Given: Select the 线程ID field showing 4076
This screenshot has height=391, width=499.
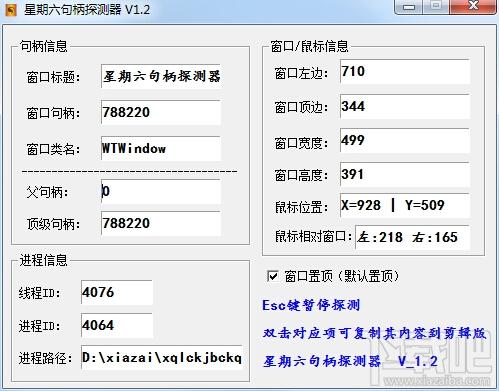Looking at the screenshot, I should pyautogui.click(x=117, y=292).
